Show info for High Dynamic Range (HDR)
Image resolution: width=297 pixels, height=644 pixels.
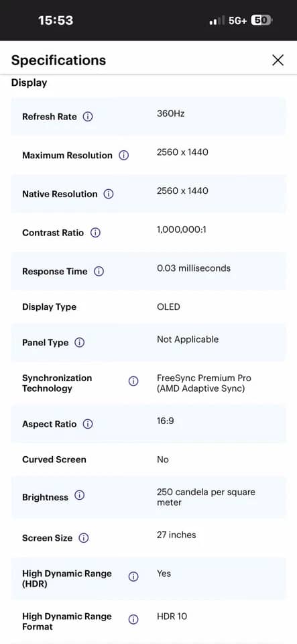(x=133, y=577)
